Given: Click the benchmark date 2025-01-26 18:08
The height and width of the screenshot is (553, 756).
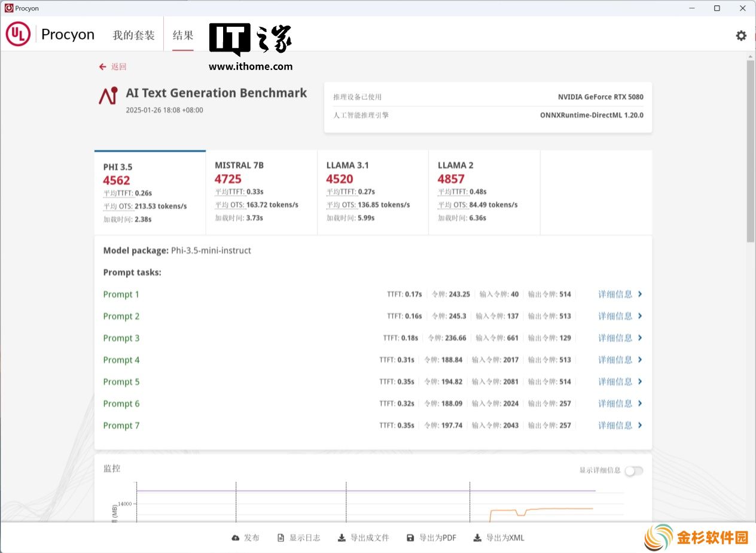Looking at the screenshot, I should pos(164,110).
